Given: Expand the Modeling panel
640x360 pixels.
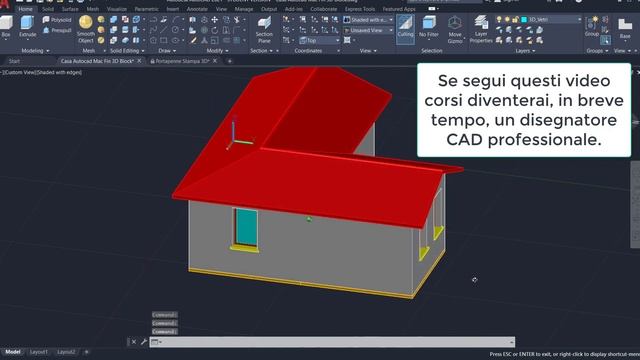Looking at the screenshot, I should pyautogui.click(x=35, y=51).
